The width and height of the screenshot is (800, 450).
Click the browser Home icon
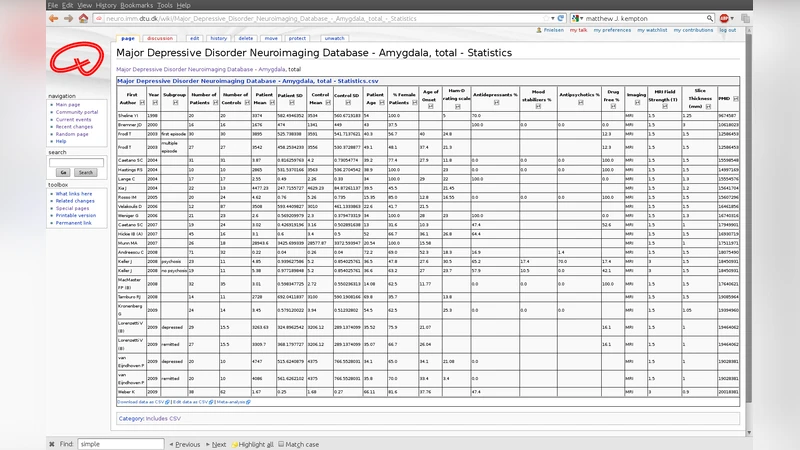pyautogui.click(x=83, y=18)
